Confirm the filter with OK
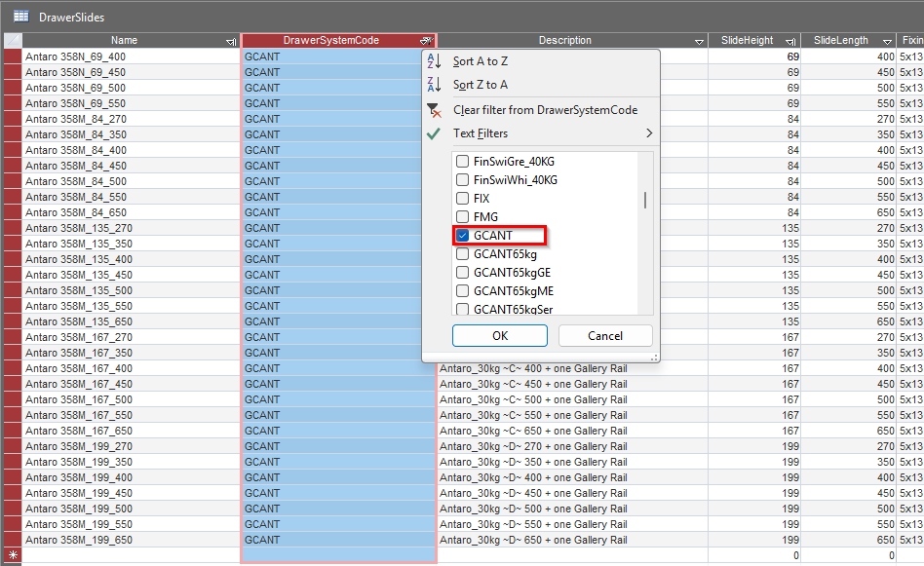 (x=500, y=336)
